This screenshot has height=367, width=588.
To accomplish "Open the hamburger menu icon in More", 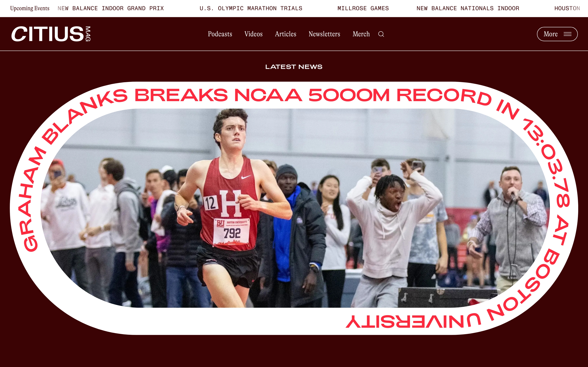I will pos(568,34).
